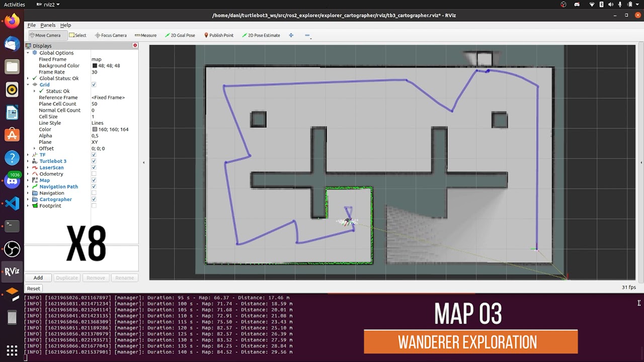Expand the Global Status: Ok node
This screenshot has height=362, width=644.
(28, 78)
